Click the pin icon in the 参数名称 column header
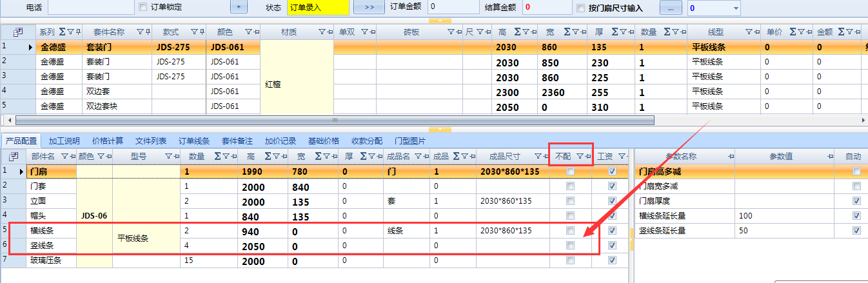This screenshot has height=283, width=868. [731, 156]
